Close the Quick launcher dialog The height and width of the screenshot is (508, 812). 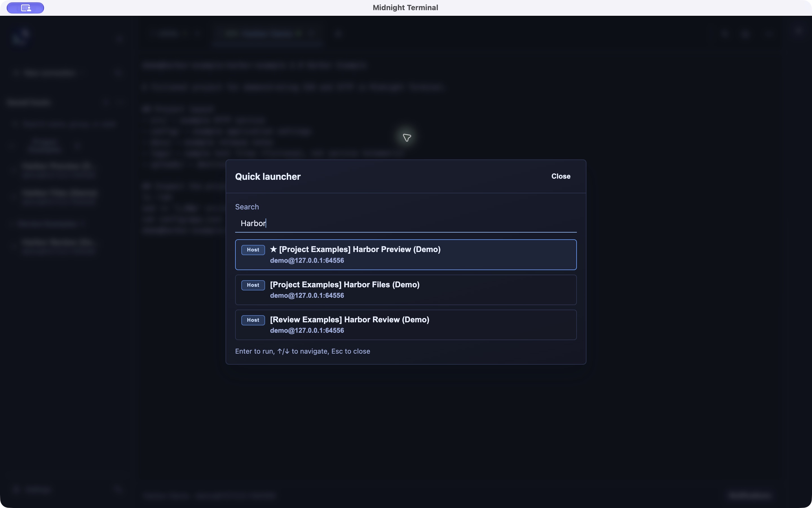pos(561,176)
